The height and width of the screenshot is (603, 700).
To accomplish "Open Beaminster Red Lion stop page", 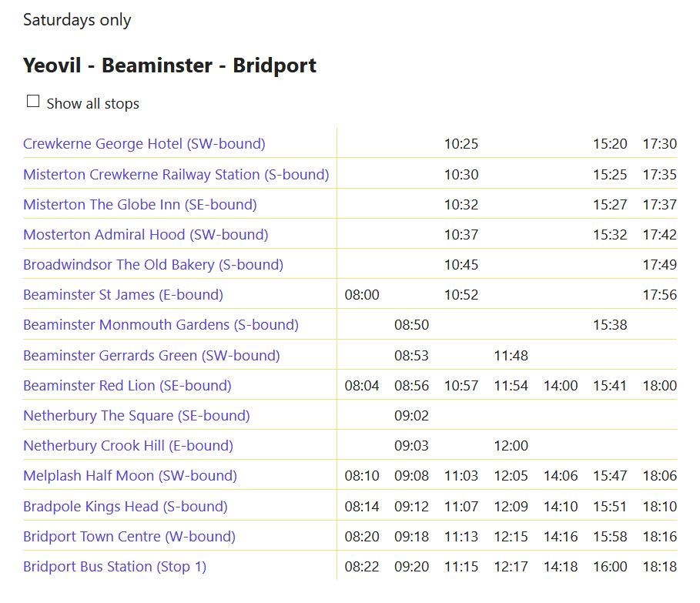I will tap(127, 386).
